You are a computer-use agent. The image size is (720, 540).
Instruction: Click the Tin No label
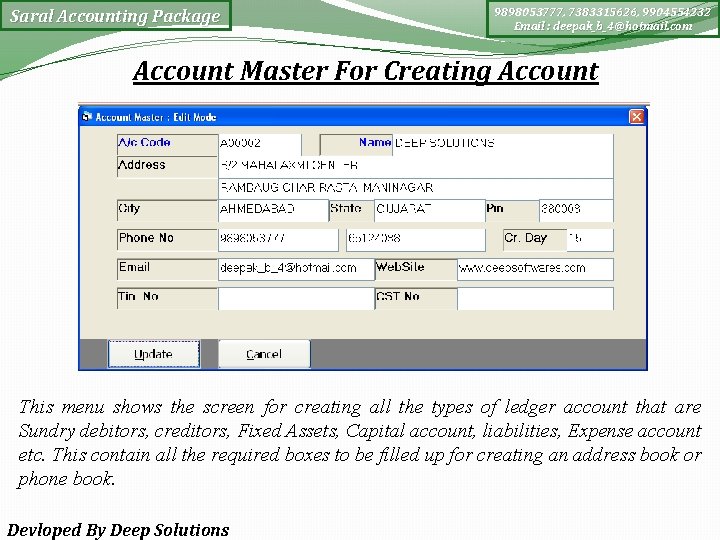tap(138, 297)
